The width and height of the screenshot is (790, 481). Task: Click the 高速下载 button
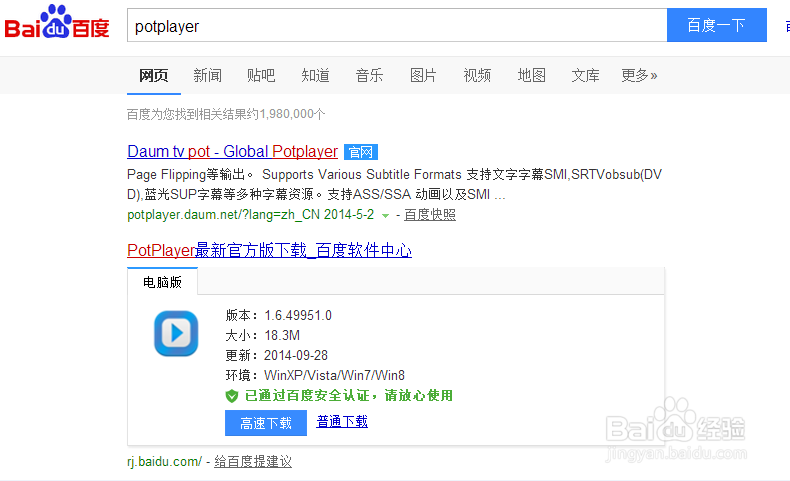click(266, 423)
